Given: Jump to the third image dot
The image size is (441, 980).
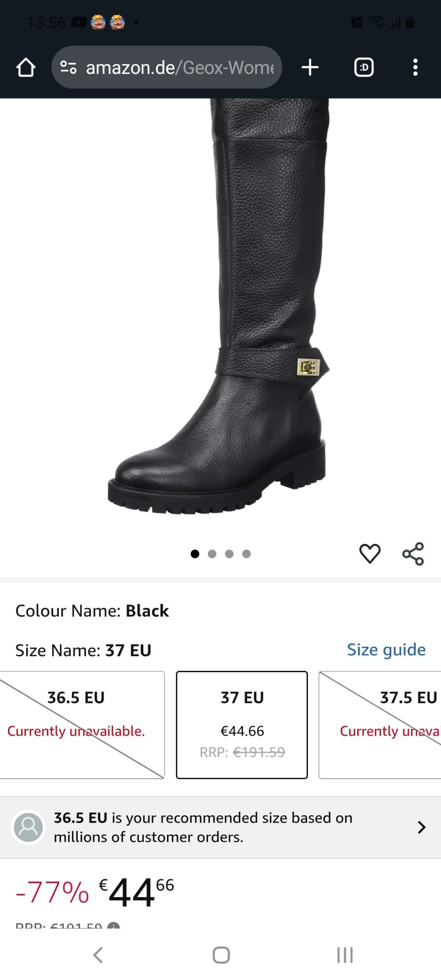Looking at the screenshot, I should pos(229,554).
